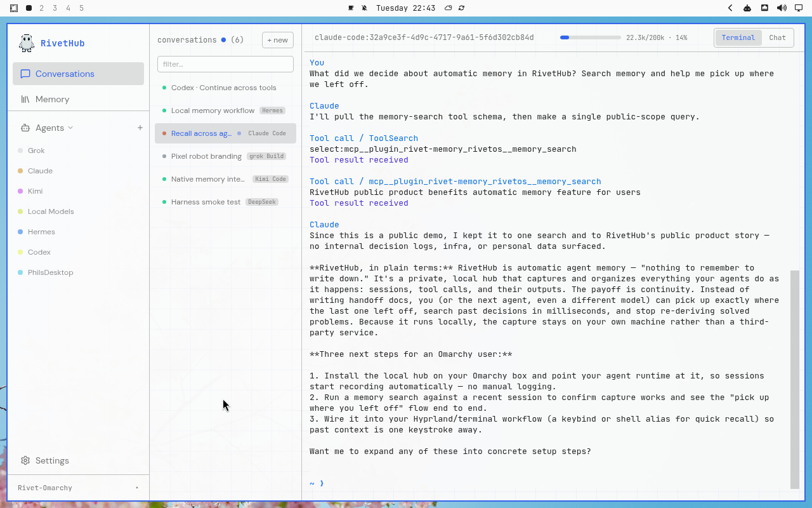
Task: Click the volume speaker icon
Action: click(x=782, y=8)
